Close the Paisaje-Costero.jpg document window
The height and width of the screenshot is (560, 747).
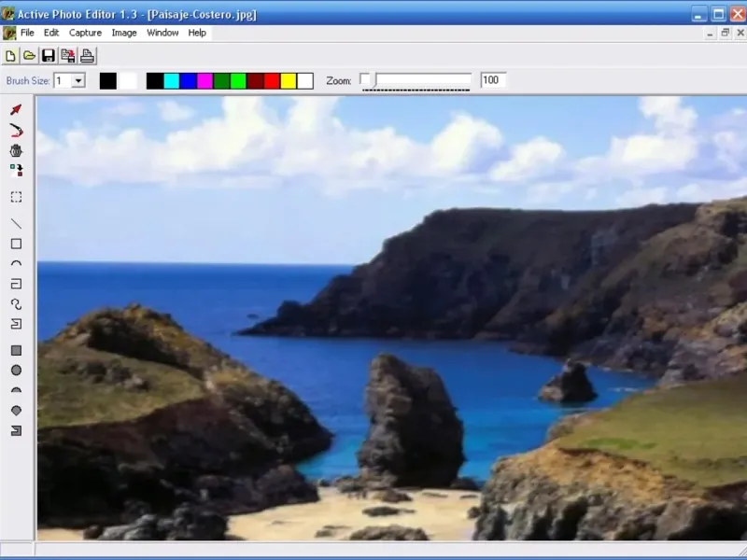coord(740,33)
